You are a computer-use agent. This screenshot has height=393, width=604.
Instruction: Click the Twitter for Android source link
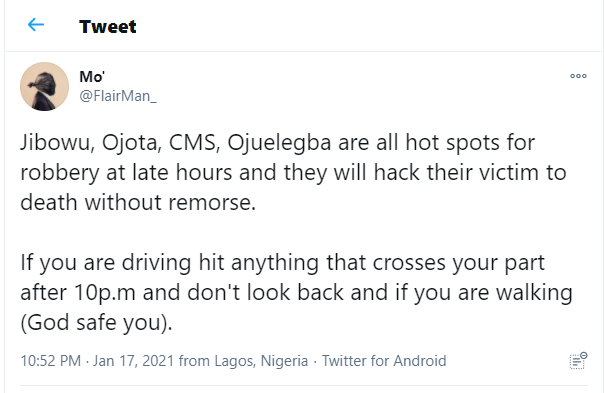(384, 361)
